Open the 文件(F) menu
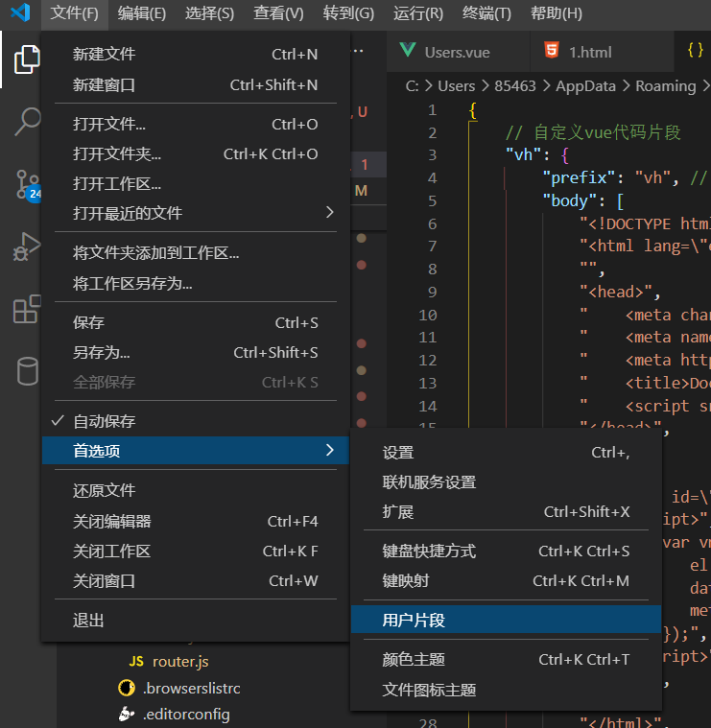The width and height of the screenshot is (711, 728). pyautogui.click(x=74, y=13)
